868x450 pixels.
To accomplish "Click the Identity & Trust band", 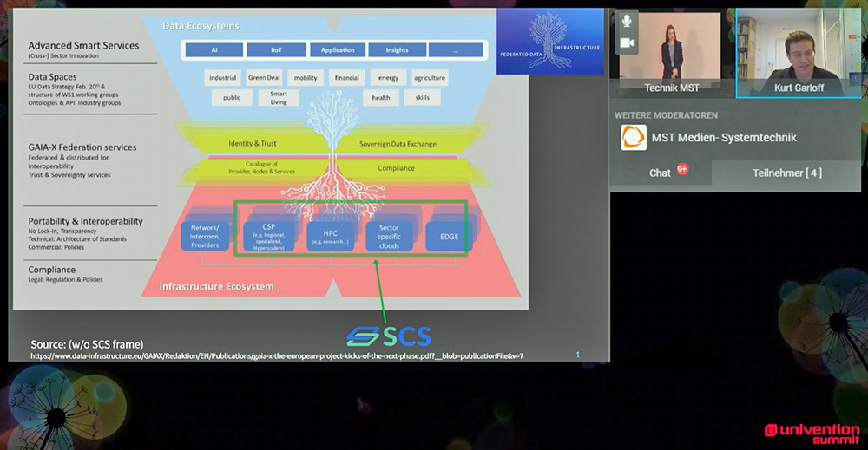I will click(252, 143).
